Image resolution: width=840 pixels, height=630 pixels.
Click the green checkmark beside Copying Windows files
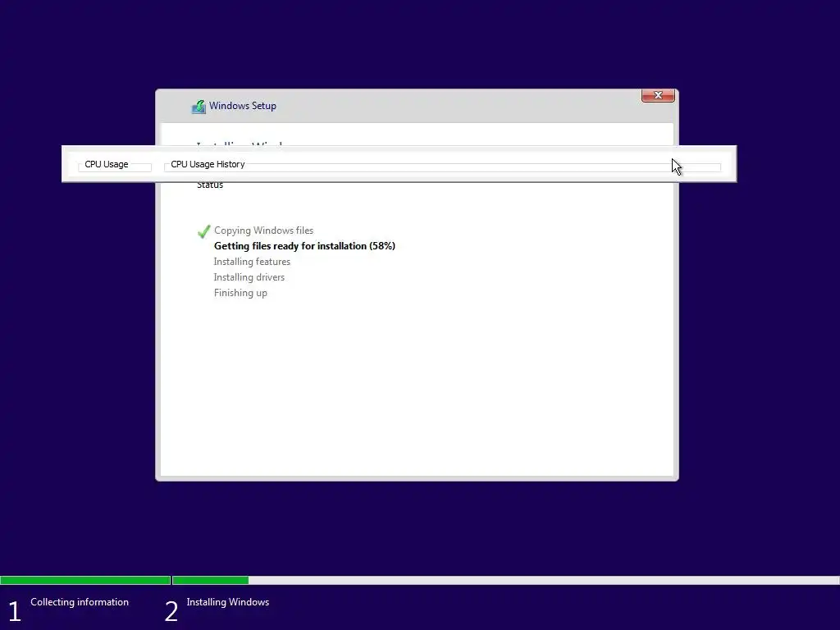(x=203, y=231)
